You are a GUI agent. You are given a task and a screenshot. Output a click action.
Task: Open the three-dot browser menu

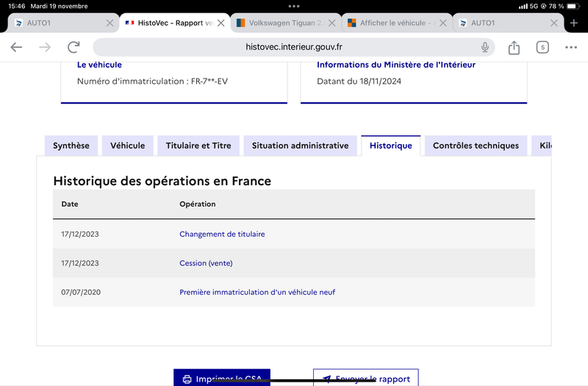tap(571, 47)
